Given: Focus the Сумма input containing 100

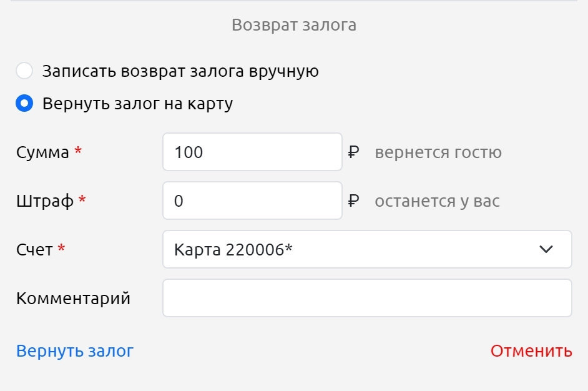Looking at the screenshot, I should (x=252, y=152).
